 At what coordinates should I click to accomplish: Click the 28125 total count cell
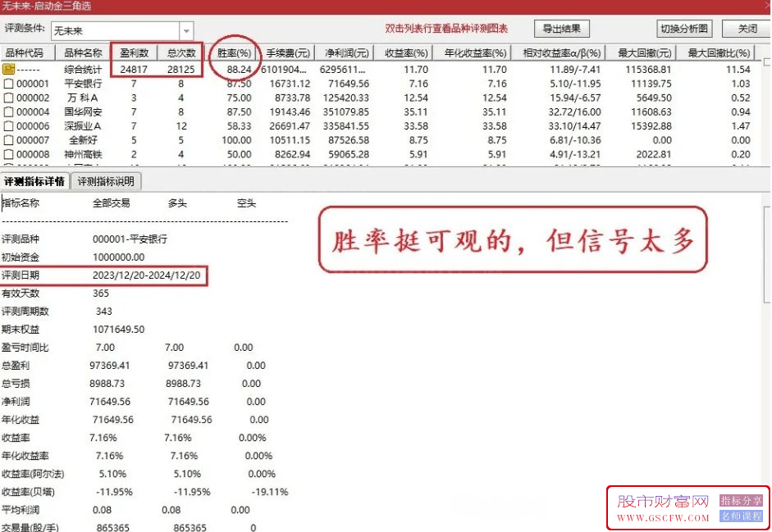click(180, 70)
